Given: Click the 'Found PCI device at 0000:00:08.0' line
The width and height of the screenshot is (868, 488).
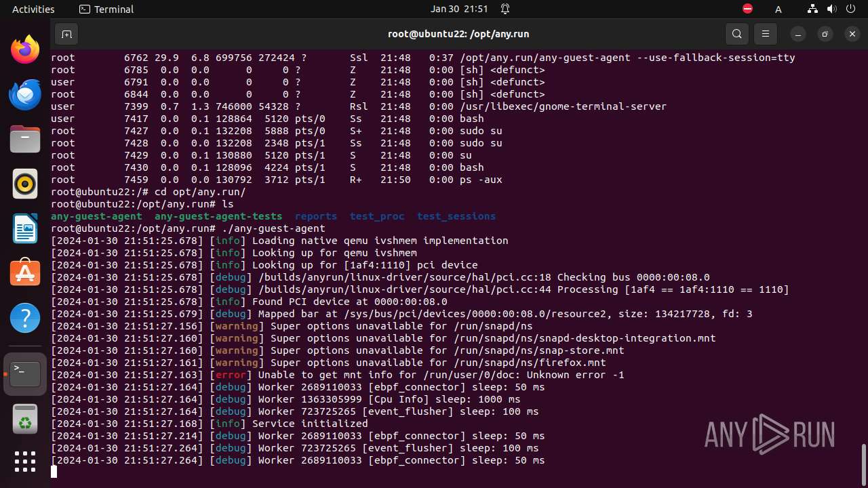Looking at the screenshot, I should click(350, 302).
